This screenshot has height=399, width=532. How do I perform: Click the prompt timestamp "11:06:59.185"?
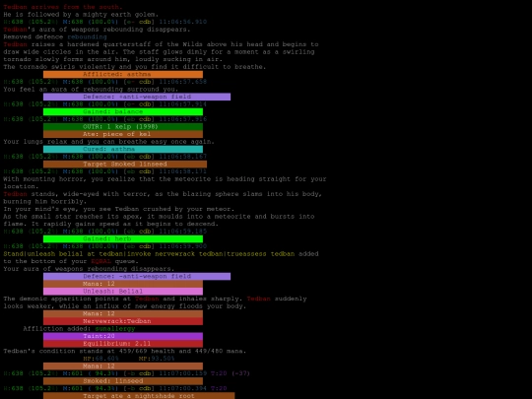182,232
